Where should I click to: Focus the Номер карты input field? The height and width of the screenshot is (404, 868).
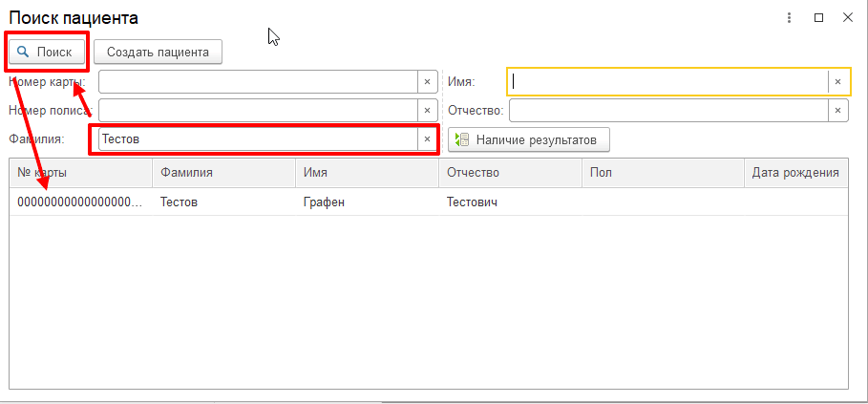click(258, 82)
